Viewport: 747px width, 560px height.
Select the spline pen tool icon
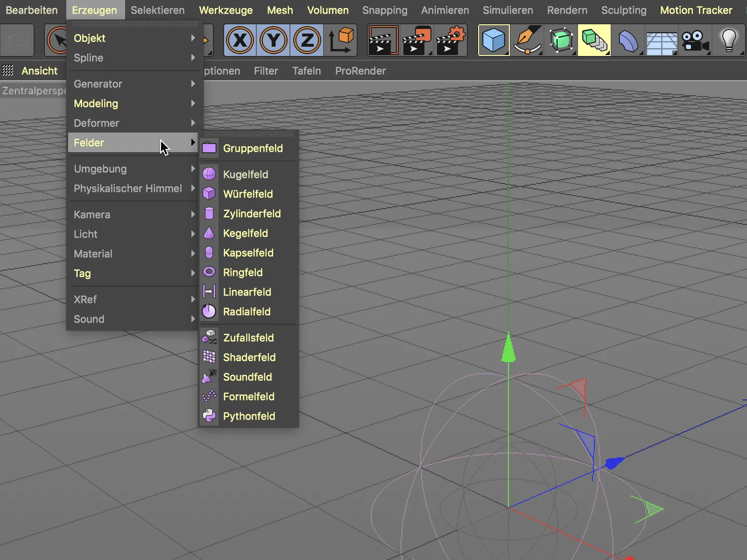click(x=528, y=41)
